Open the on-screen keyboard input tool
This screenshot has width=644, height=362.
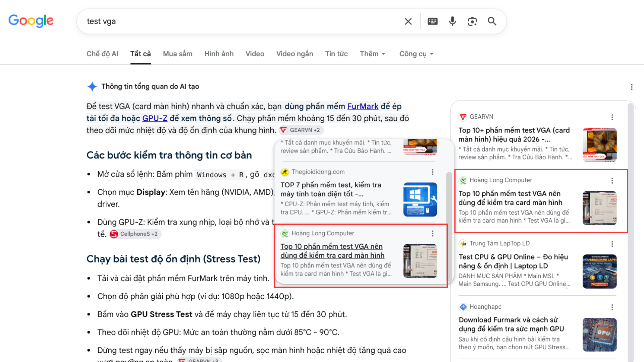click(x=433, y=21)
